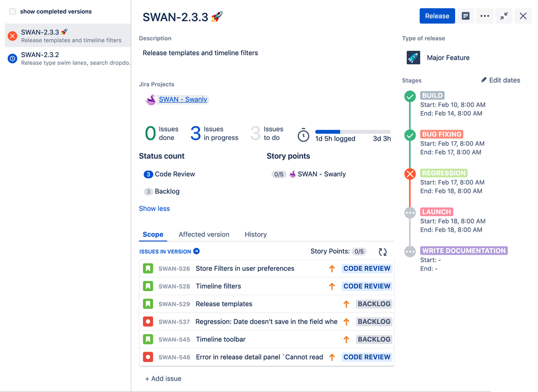Screen dimensions: 538x392
Task: Click Story Points 0/5 badge above issues
Action: coord(359,251)
